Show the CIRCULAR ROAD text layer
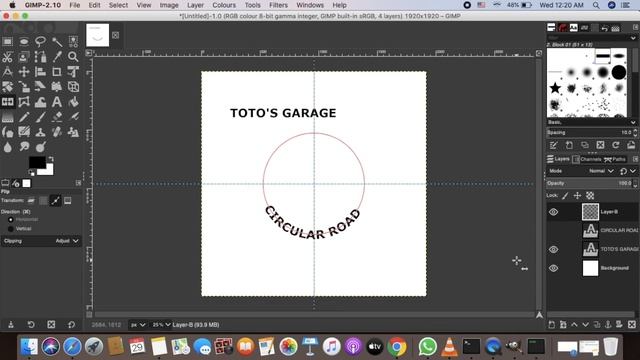 coord(553,231)
